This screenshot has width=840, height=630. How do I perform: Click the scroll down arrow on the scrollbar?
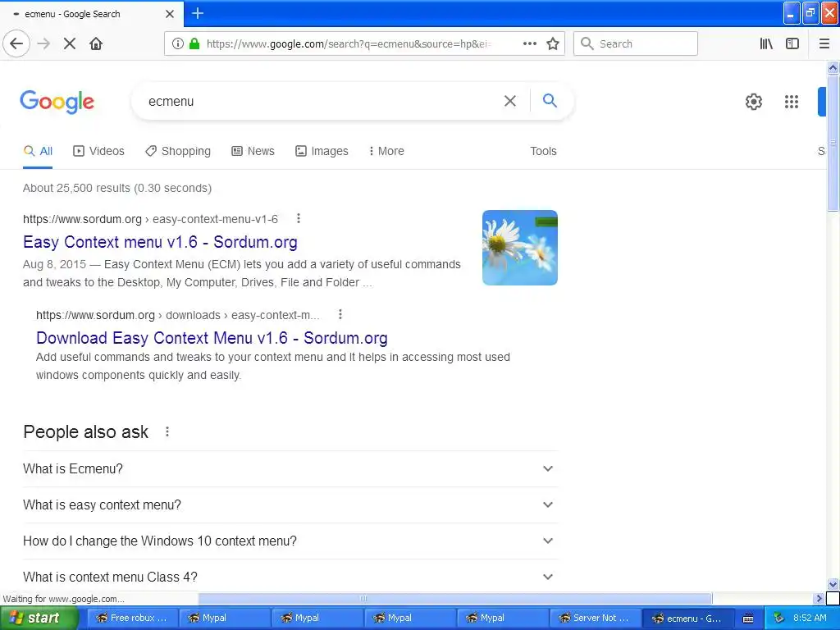pyautogui.click(x=833, y=584)
